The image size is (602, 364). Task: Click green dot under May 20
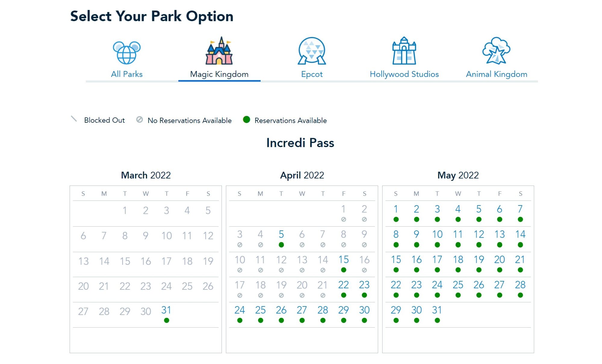(x=500, y=270)
